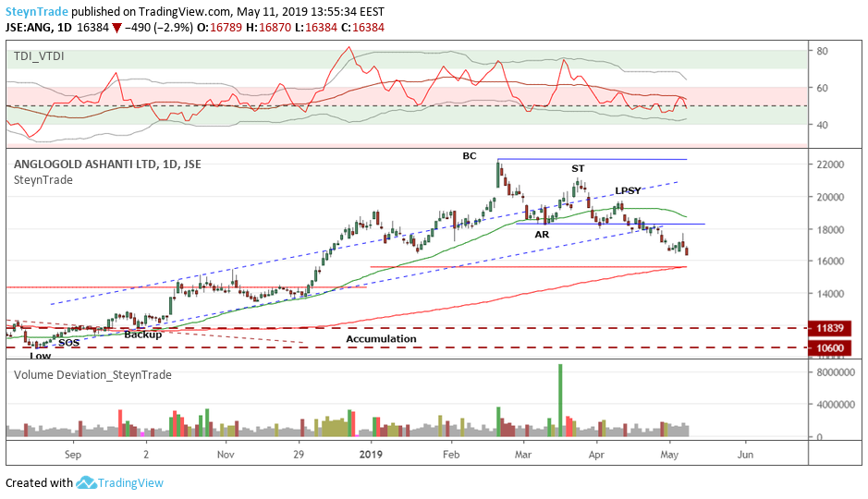This screenshot has height=499, width=868.
Task: Click the Jun date axis label
Action: (x=746, y=455)
